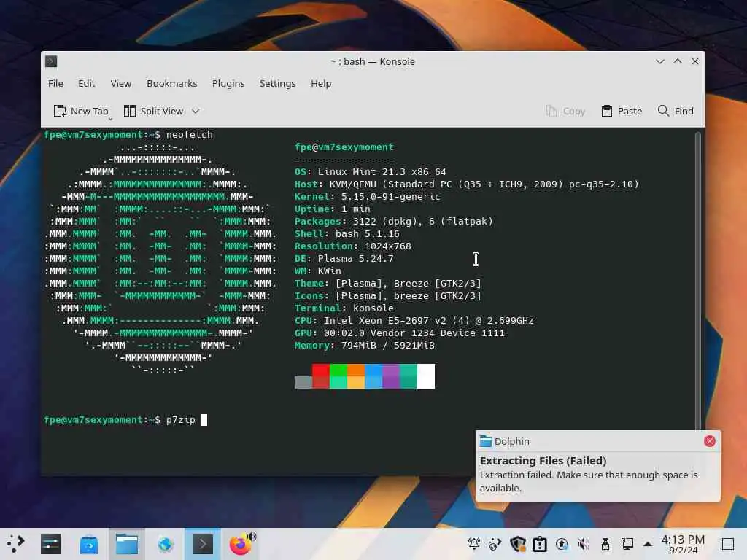Open System Settings from the taskbar
Screen dimensions: 747x560
coord(51,544)
